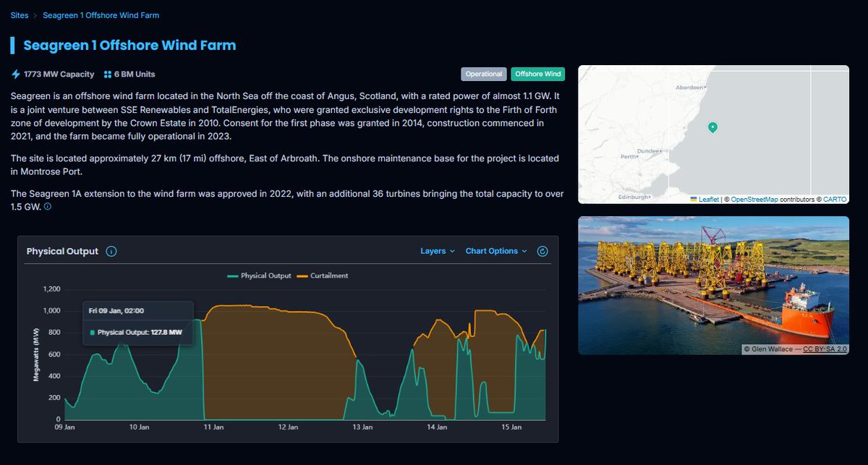Select the BM Units grid icon
The image size is (868, 465).
(108, 74)
